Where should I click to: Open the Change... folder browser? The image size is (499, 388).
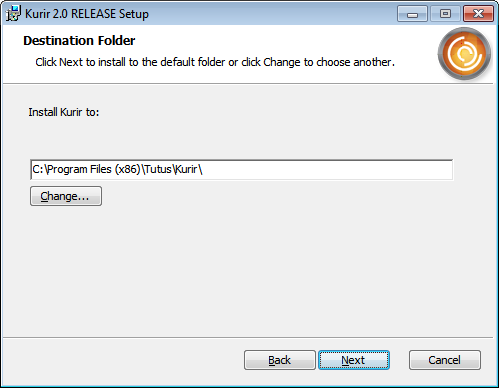click(x=66, y=196)
